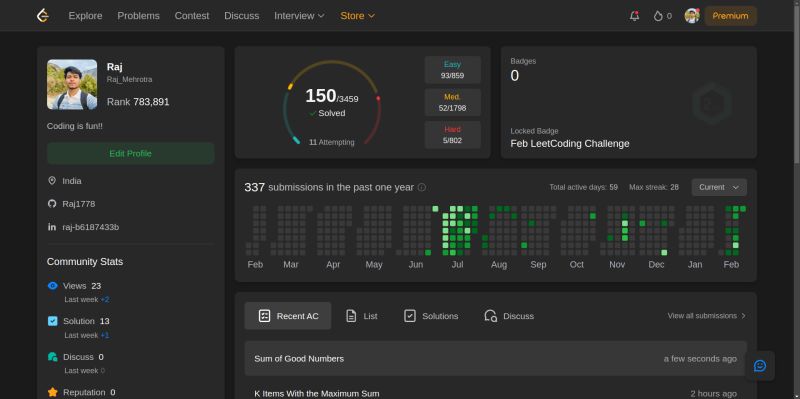The image size is (800, 399).
Task: Click the Badges count 0
Action: (x=515, y=76)
